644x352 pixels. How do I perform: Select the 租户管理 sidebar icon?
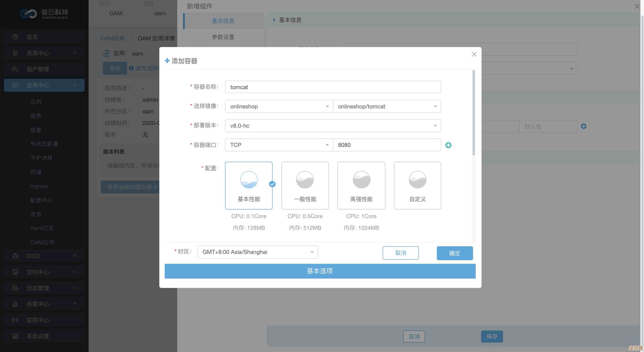15,69
